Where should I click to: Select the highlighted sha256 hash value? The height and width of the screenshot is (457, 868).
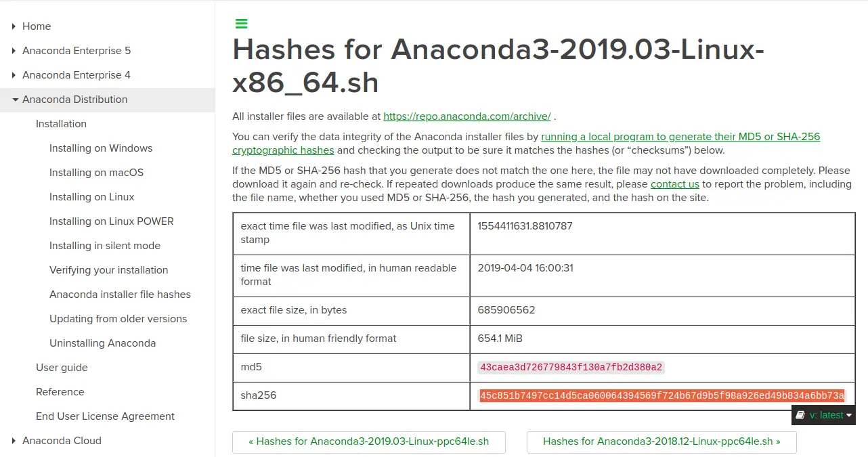click(x=662, y=395)
